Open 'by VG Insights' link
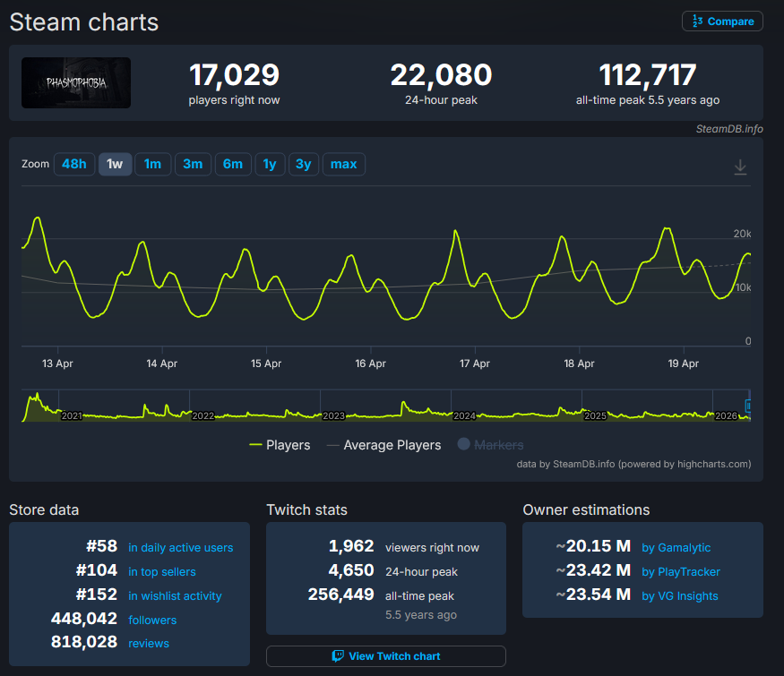This screenshot has height=676, width=784. tap(680, 595)
